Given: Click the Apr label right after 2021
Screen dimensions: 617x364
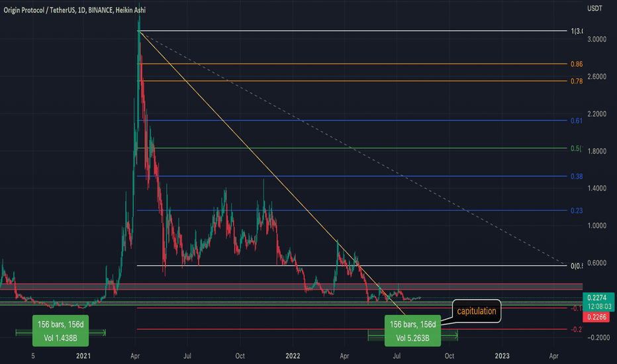Looking at the screenshot, I should [135, 356].
